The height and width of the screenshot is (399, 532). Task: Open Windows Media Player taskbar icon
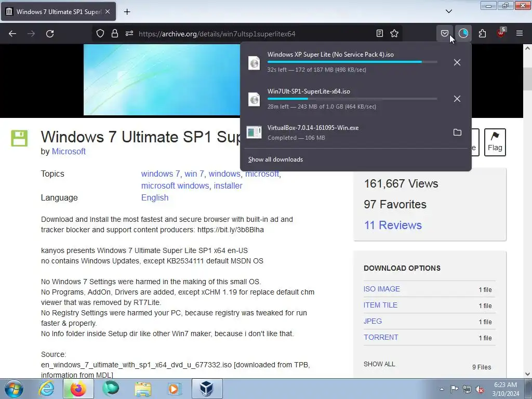point(175,389)
